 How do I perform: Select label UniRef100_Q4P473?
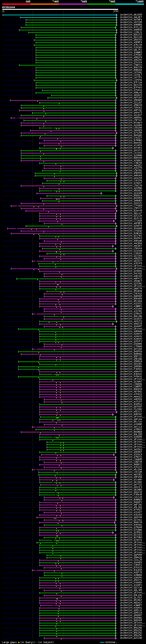click(131, 113)
